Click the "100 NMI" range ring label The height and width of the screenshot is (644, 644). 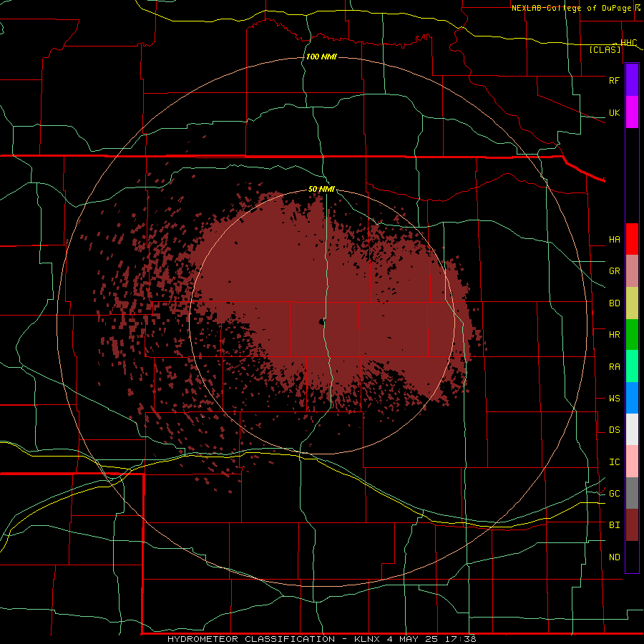321,57
